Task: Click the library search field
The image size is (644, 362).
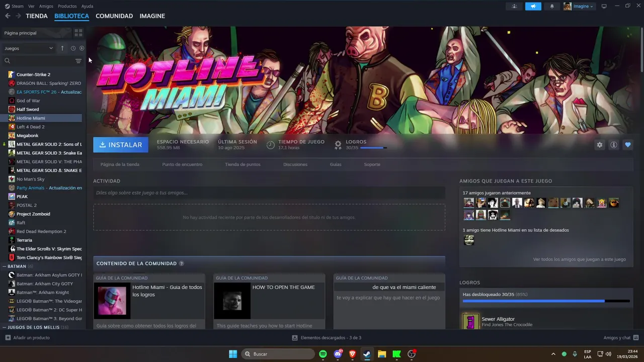Action: (38, 61)
